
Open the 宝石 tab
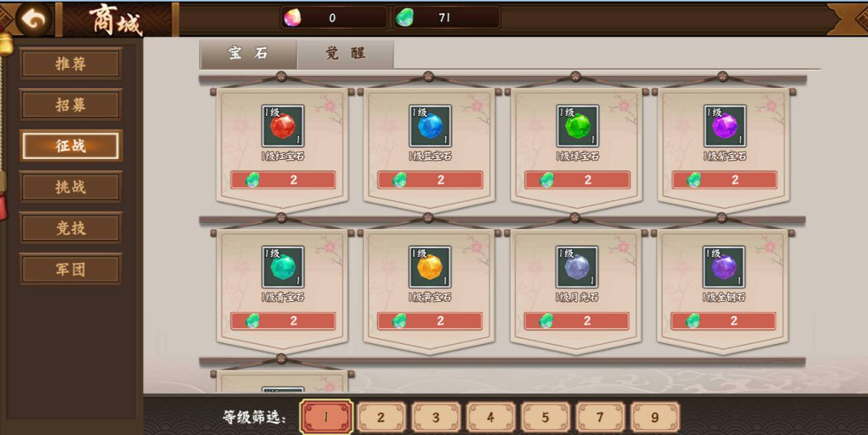point(248,54)
